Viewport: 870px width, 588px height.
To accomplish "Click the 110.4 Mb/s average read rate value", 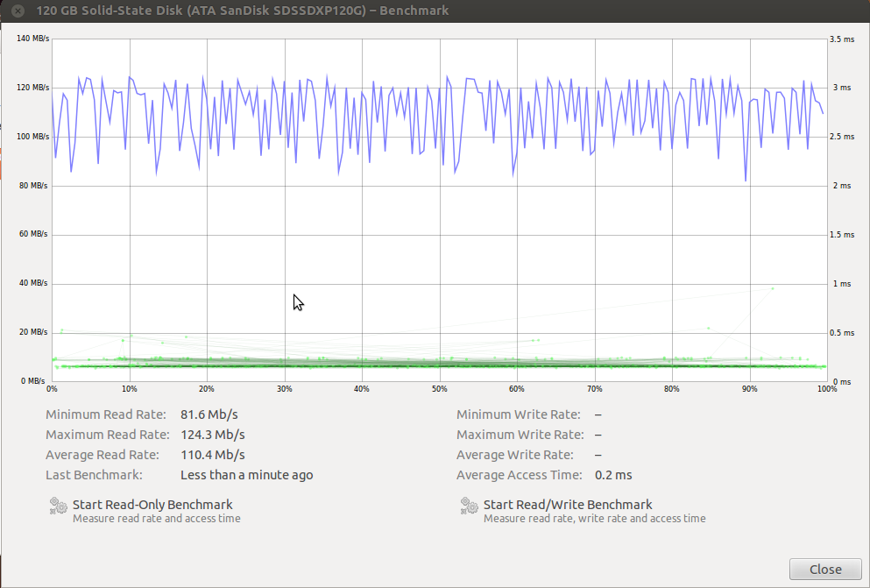I will pyautogui.click(x=212, y=455).
